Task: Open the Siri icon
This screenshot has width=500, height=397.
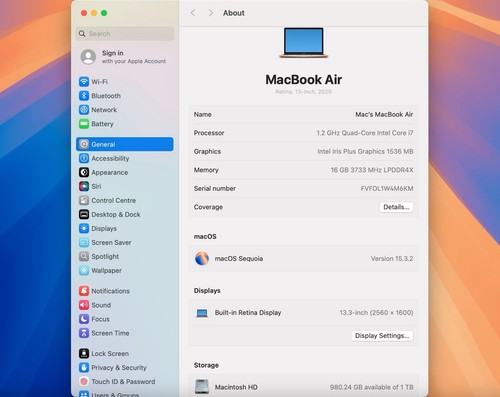Action: [84, 186]
